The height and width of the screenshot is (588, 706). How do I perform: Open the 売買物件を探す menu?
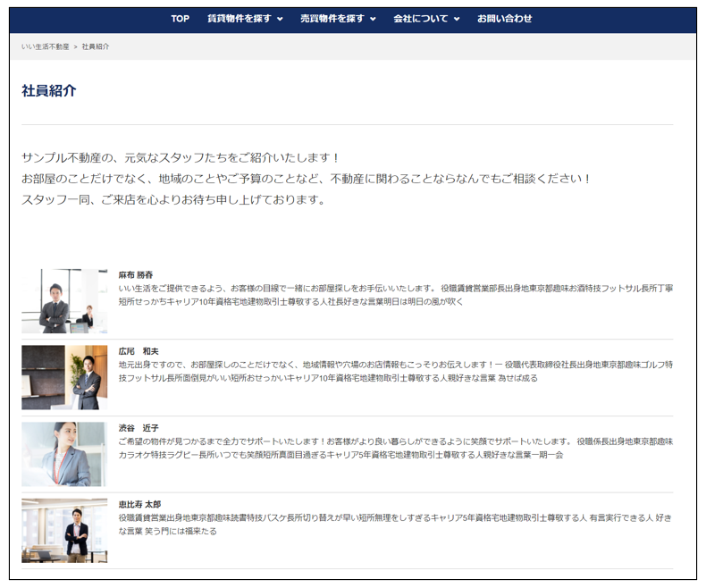tap(332, 19)
